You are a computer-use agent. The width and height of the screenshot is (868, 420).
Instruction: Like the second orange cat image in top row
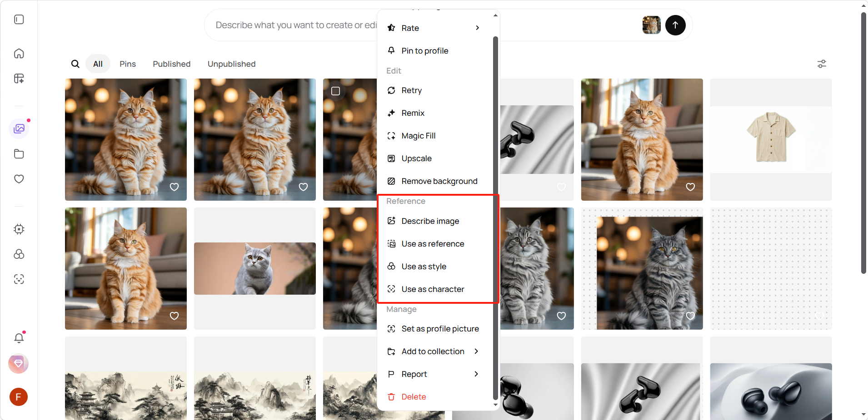coord(304,187)
